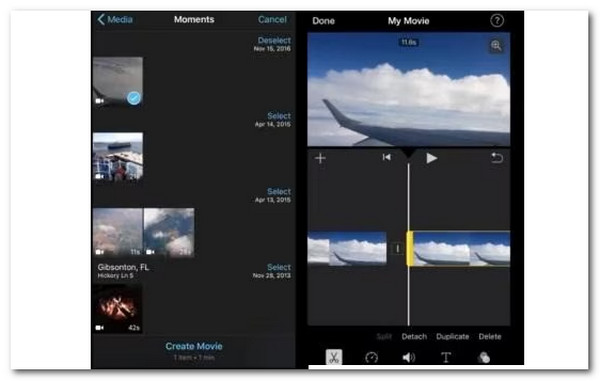This screenshot has height=381, width=600.
Task: Open the campfire 42s video thumbnail
Action: coord(118,308)
